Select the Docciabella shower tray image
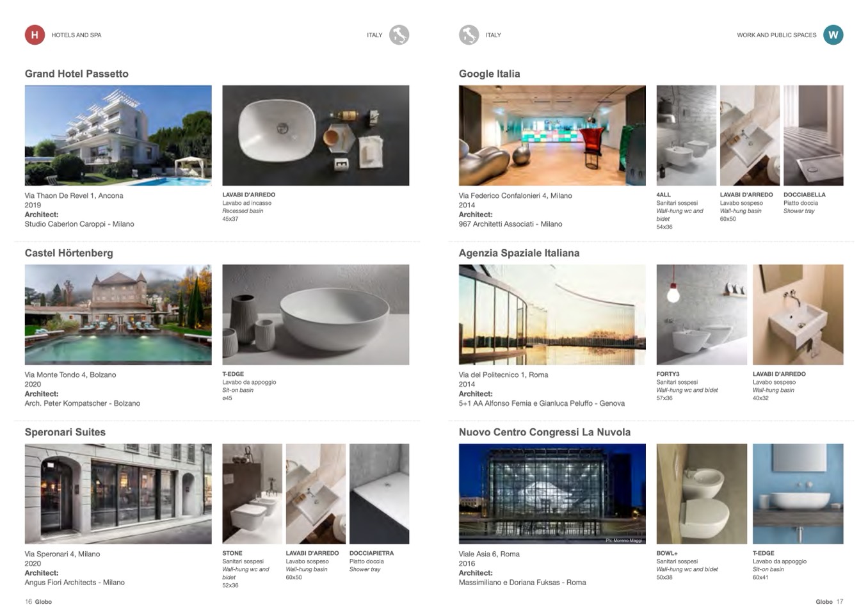868x614 pixels. pyautogui.click(x=813, y=136)
